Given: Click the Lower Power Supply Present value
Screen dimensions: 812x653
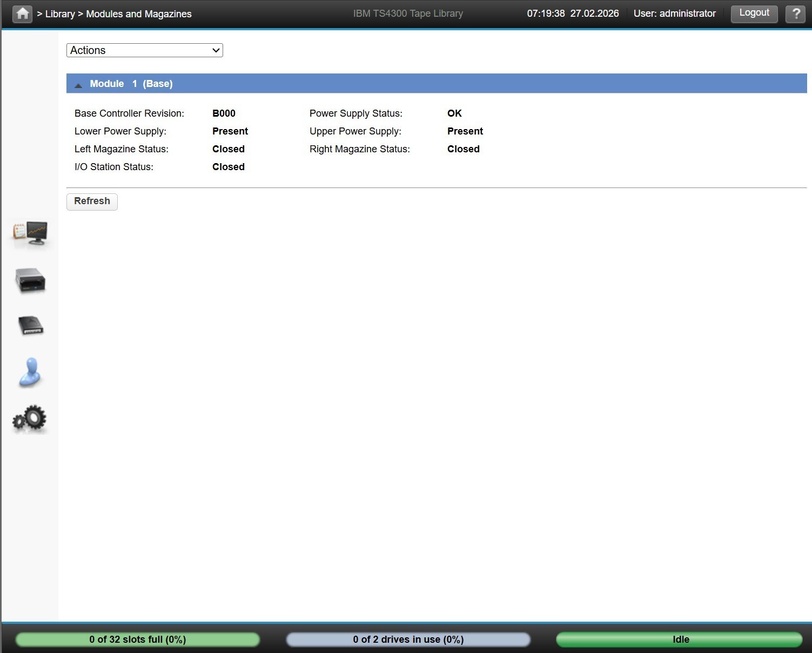Looking at the screenshot, I should (x=230, y=131).
